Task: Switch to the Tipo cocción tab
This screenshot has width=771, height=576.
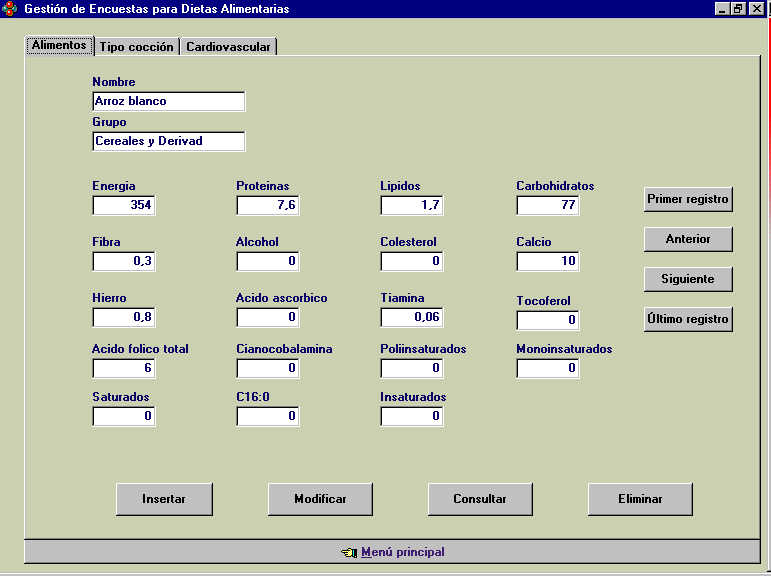Action: [137, 47]
